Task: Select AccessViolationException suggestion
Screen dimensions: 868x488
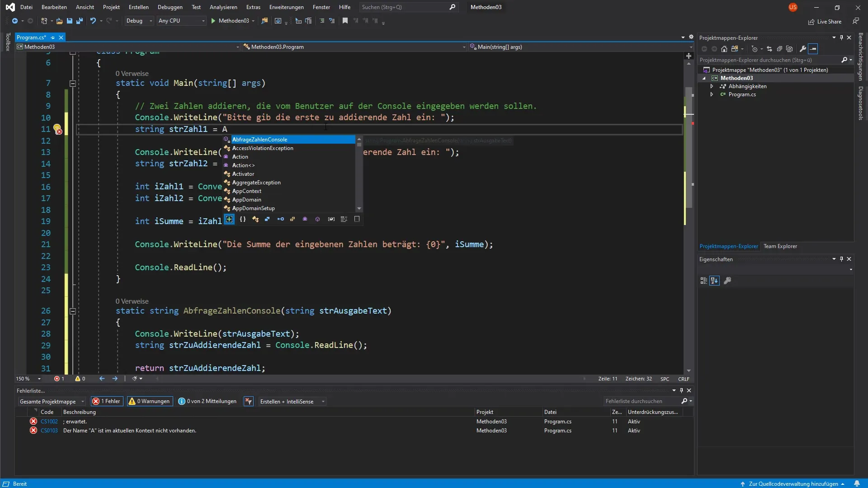Action: coord(289,148)
